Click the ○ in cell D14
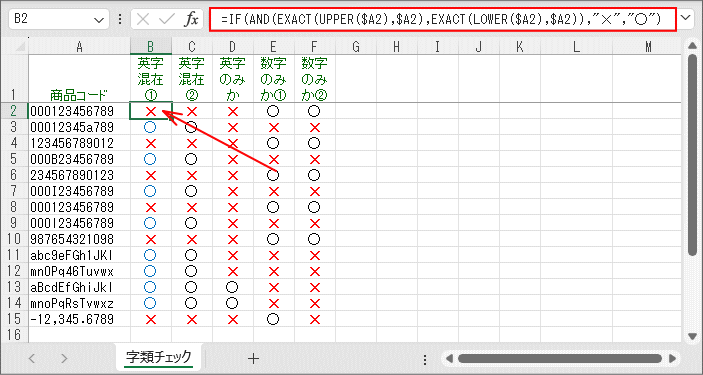This screenshot has width=703, height=375. point(232,303)
